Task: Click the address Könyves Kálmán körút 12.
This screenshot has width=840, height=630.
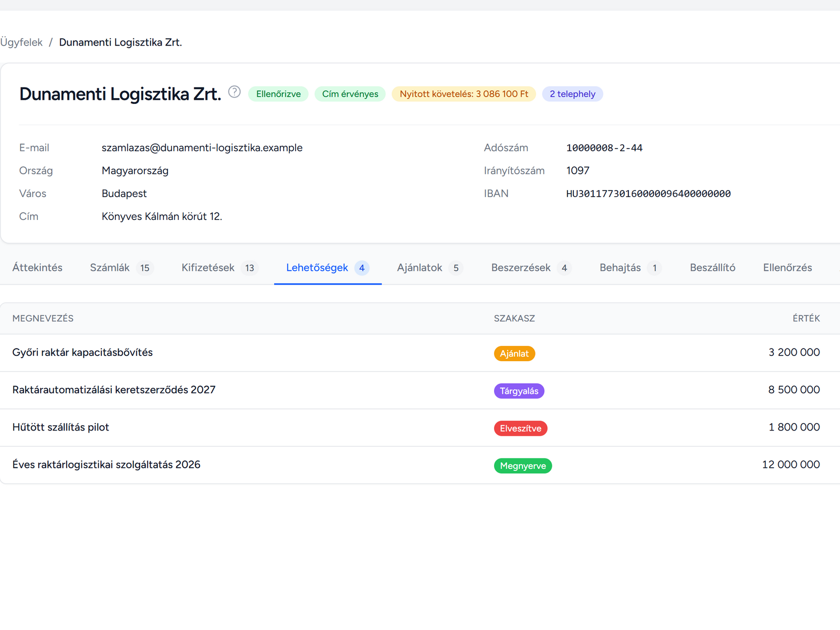Action: (x=162, y=216)
